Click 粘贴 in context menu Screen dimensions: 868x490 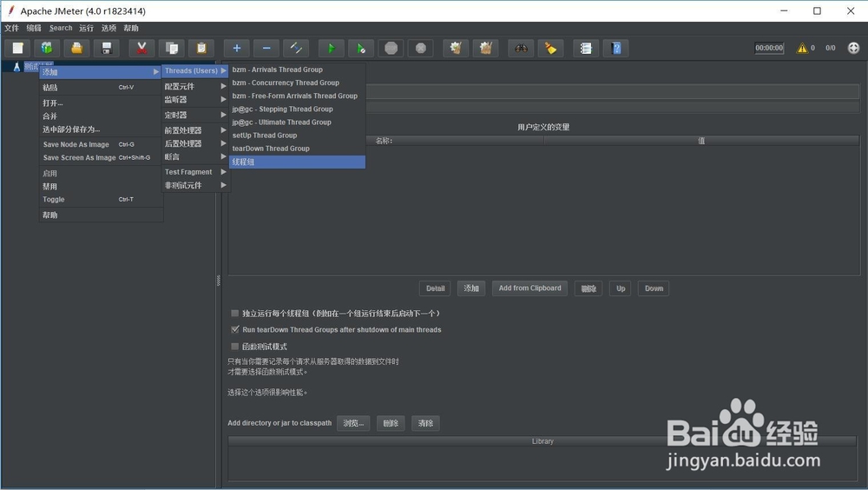pos(100,88)
